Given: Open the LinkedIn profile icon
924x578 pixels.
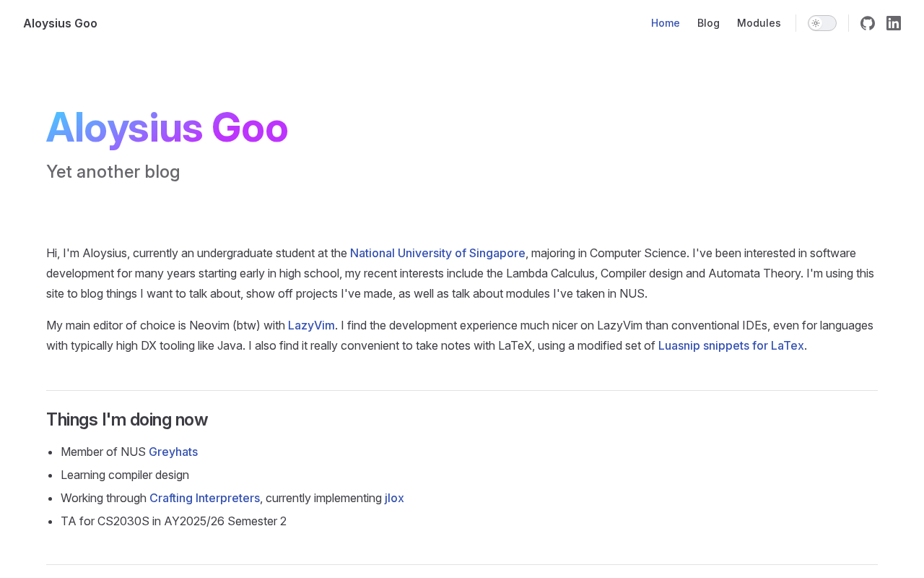Looking at the screenshot, I should click(x=894, y=23).
